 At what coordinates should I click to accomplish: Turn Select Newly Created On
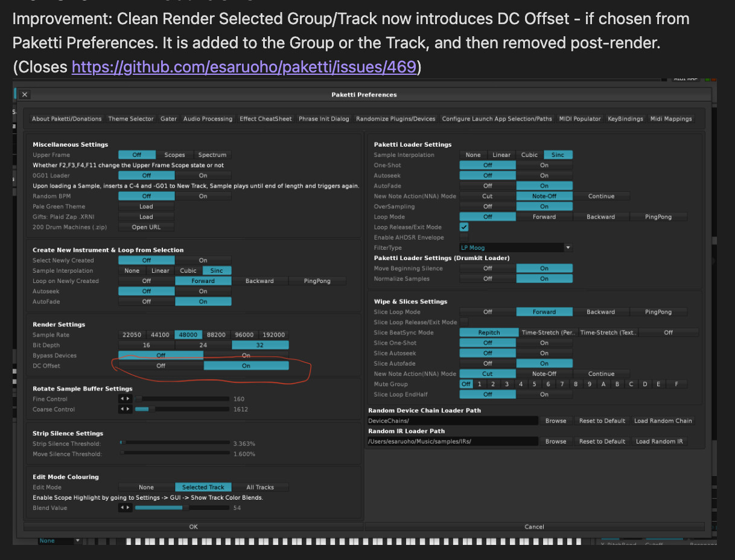[x=203, y=260]
